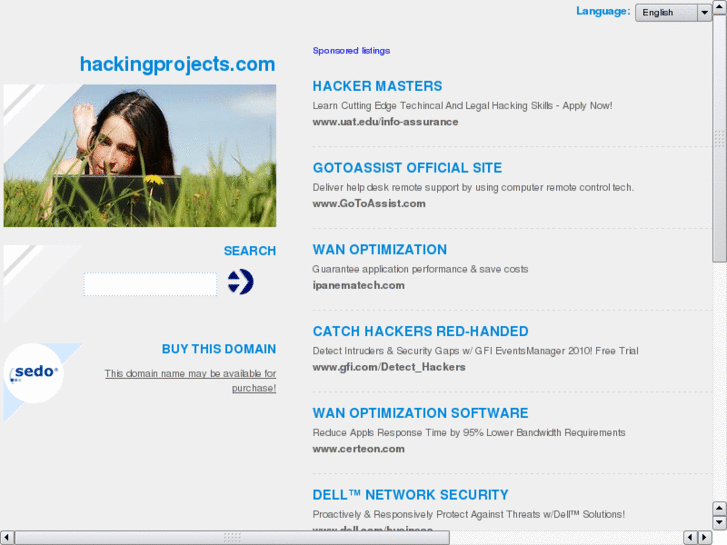Click the Learn Cutting Edge Hacking Skills description
This screenshot has height=545, width=727.
click(462, 106)
